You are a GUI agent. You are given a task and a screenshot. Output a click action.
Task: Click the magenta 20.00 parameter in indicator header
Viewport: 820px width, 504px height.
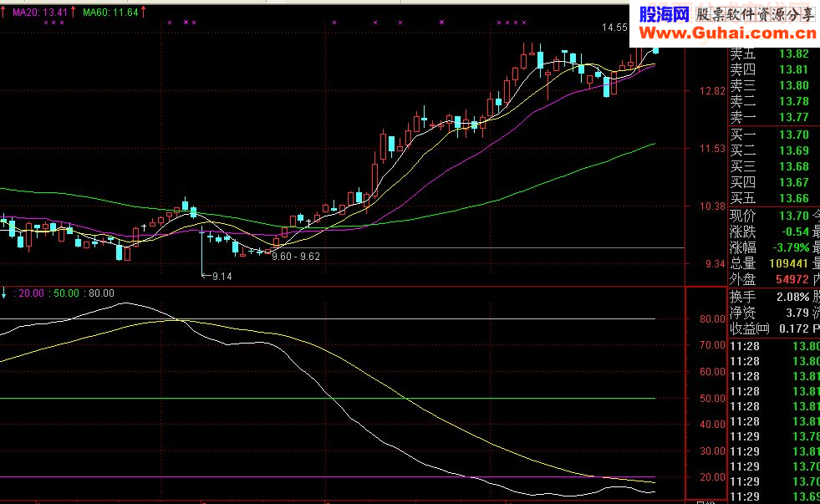pos(32,293)
